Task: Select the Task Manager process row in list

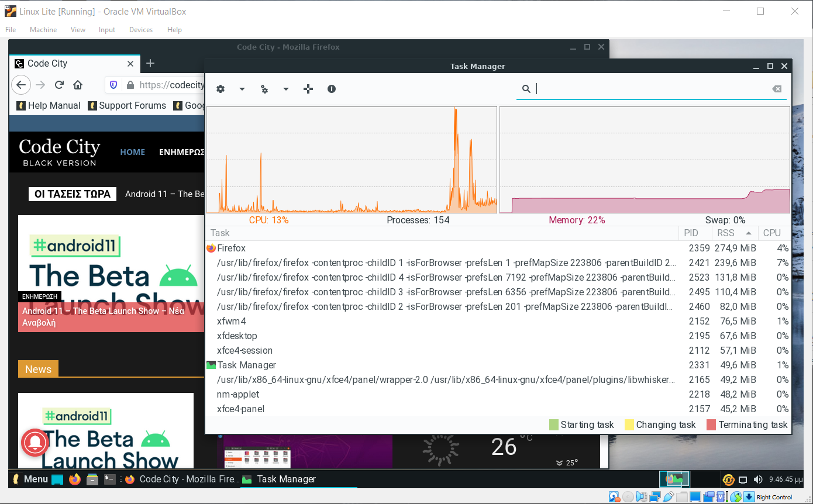Action: coord(498,365)
